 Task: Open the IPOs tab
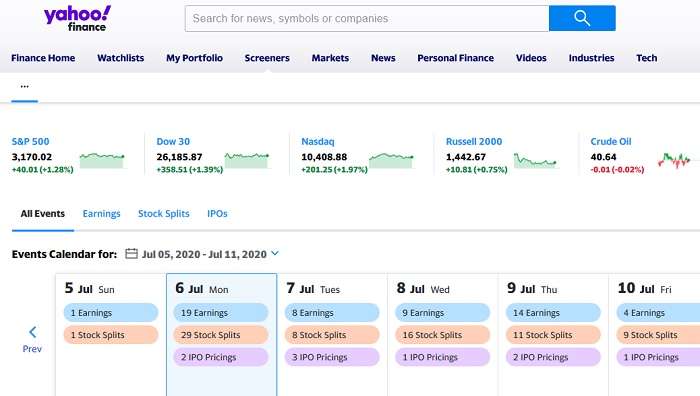(x=217, y=214)
